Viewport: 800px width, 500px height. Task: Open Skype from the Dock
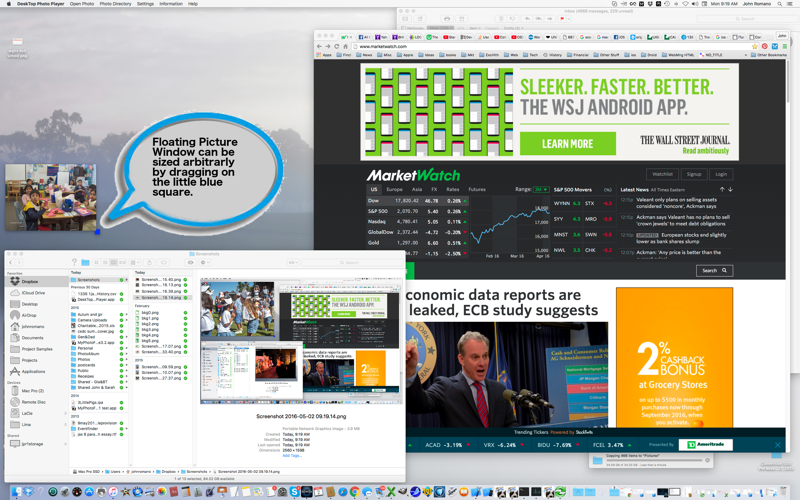pos(294,492)
